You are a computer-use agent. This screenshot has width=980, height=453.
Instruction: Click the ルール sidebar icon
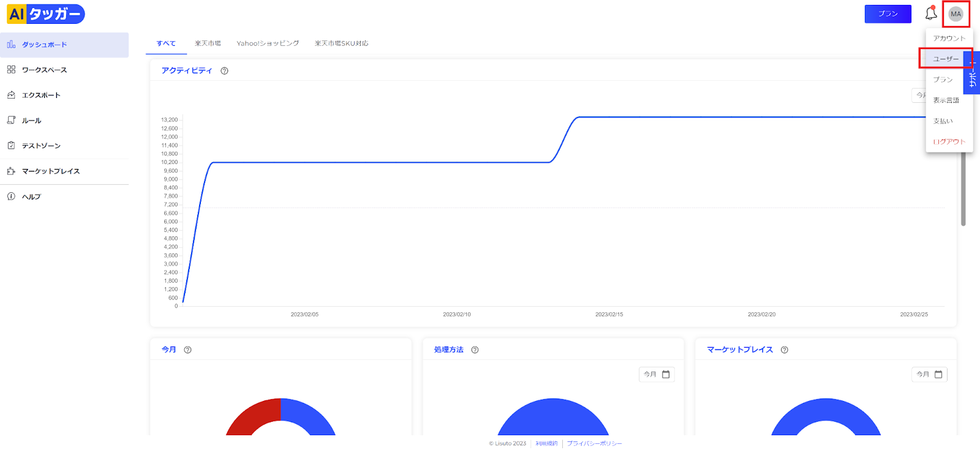pos(11,121)
